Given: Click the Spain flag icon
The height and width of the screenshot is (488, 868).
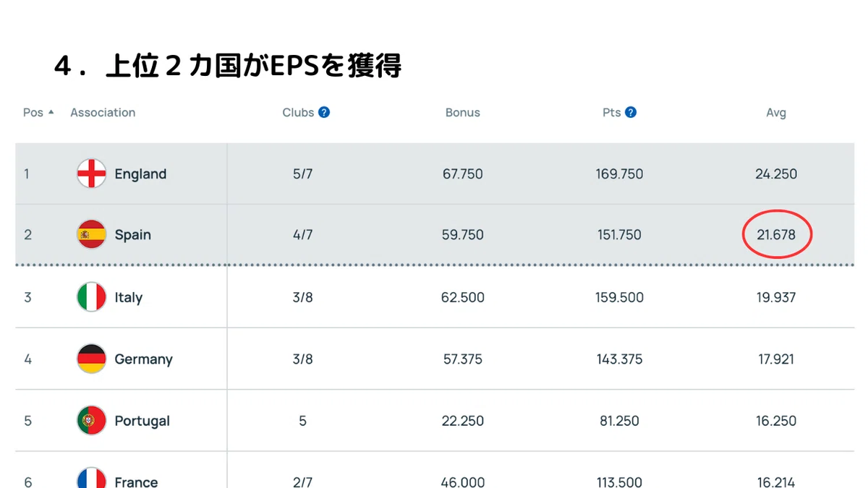Looking at the screenshot, I should [92, 234].
